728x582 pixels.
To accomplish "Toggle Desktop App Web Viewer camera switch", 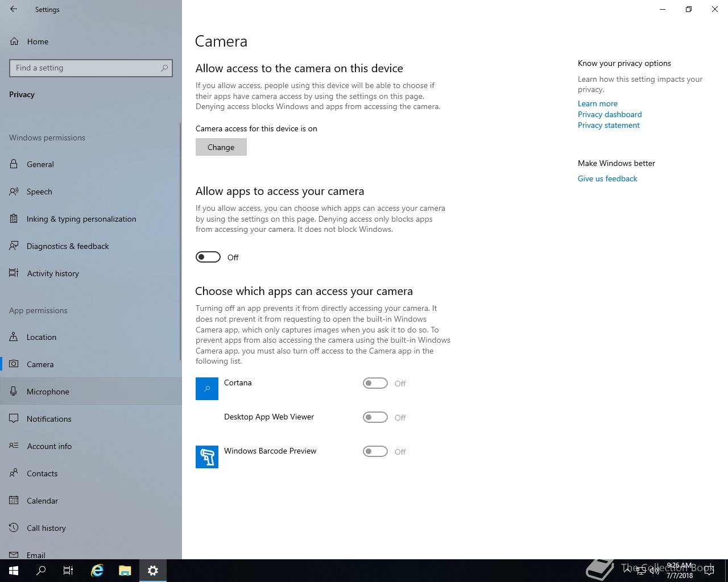I will tap(375, 418).
